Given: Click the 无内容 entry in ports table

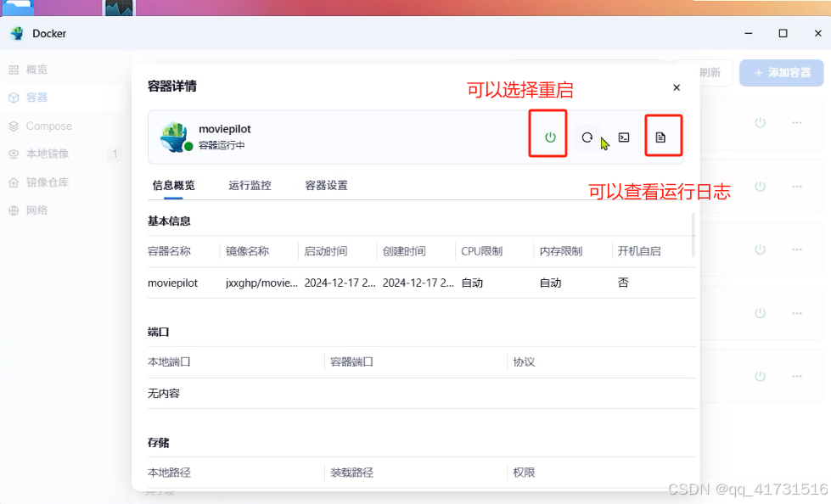Looking at the screenshot, I should click(164, 393).
